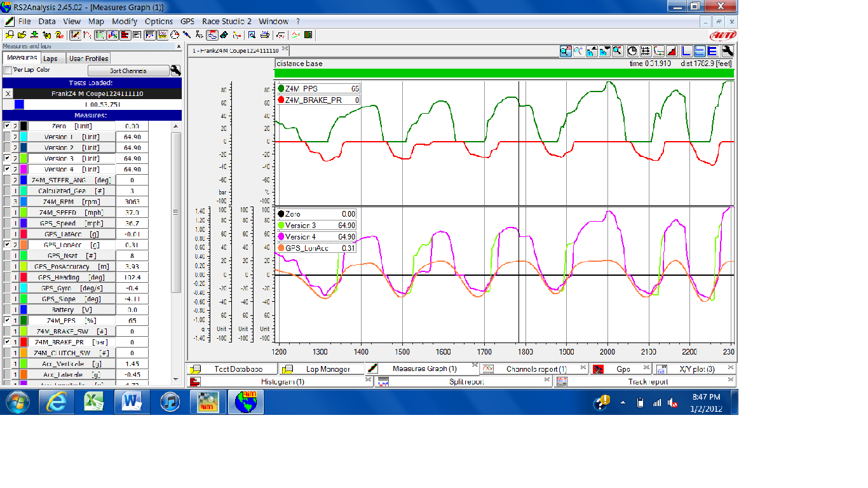
Task: Open the Modify menu
Action: [125, 21]
